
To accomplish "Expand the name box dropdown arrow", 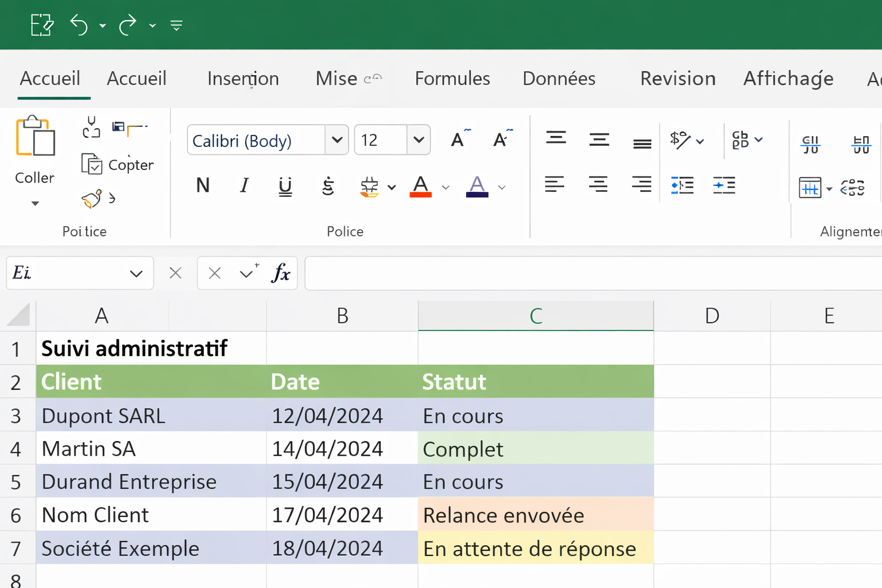I will (136, 273).
